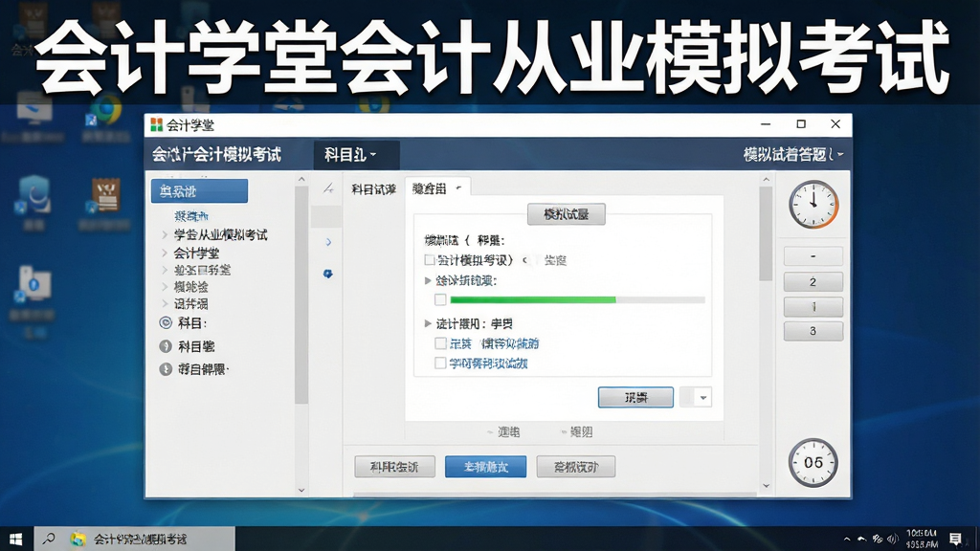
Task: Click the leftmost grey button in the bottom row
Action: [x=394, y=467]
